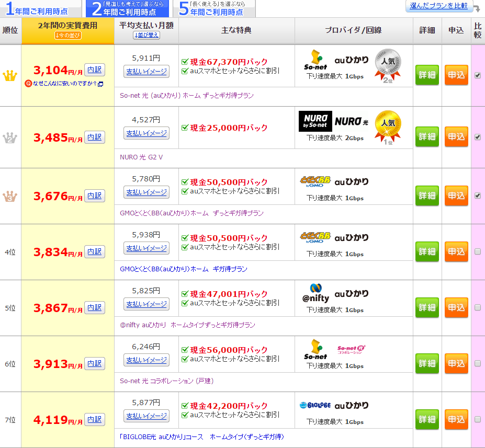
Task: Click the Q icon beside なぜこんなに安いのですか
Action: tap(28, 84)
